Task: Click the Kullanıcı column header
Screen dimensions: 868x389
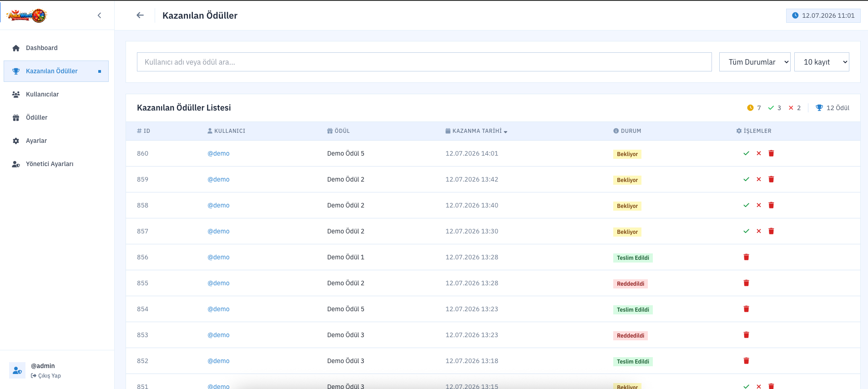Action: point(226,131)
